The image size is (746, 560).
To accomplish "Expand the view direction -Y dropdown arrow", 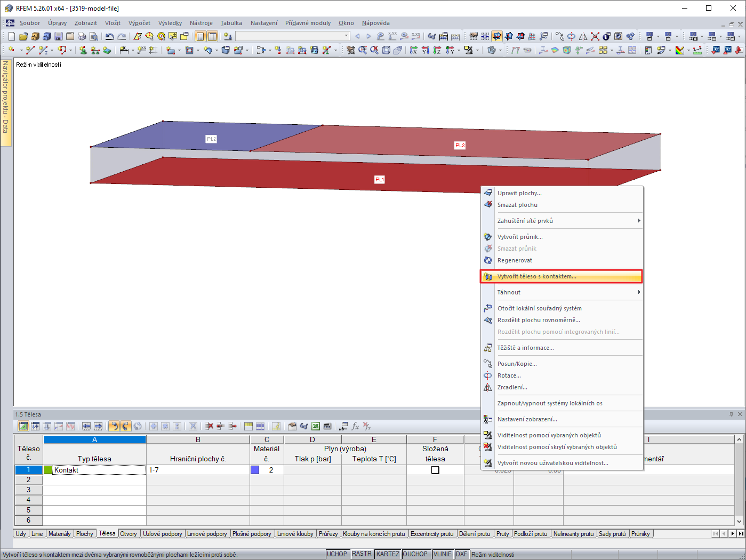I will [459, 51].
